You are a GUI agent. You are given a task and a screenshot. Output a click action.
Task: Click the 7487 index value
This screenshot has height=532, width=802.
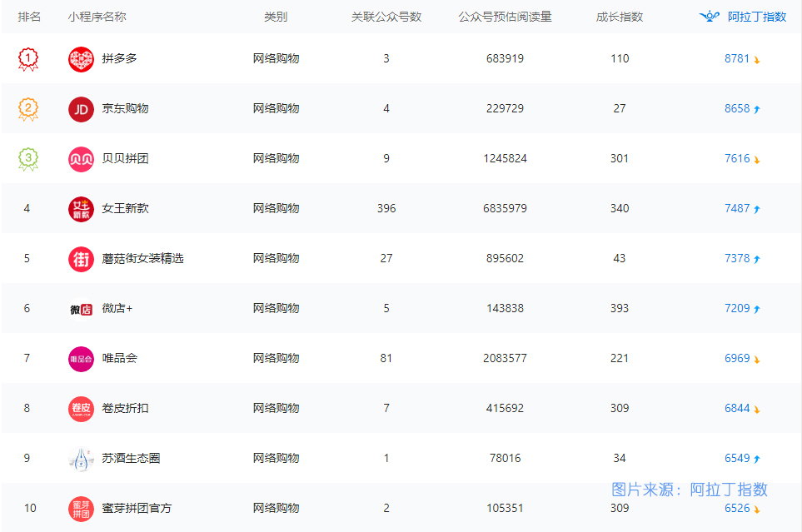pyautogui.click(x=737, y=208)
